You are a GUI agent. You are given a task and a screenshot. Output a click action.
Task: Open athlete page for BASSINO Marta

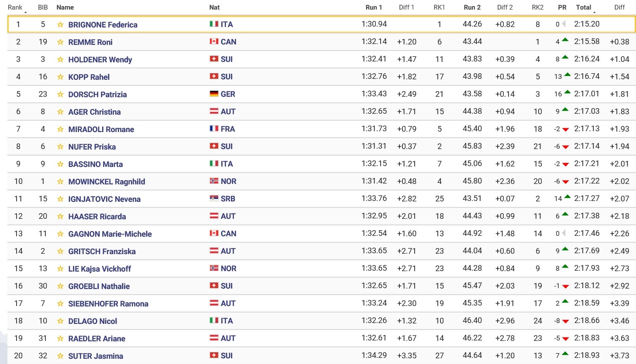click(96, 164)
